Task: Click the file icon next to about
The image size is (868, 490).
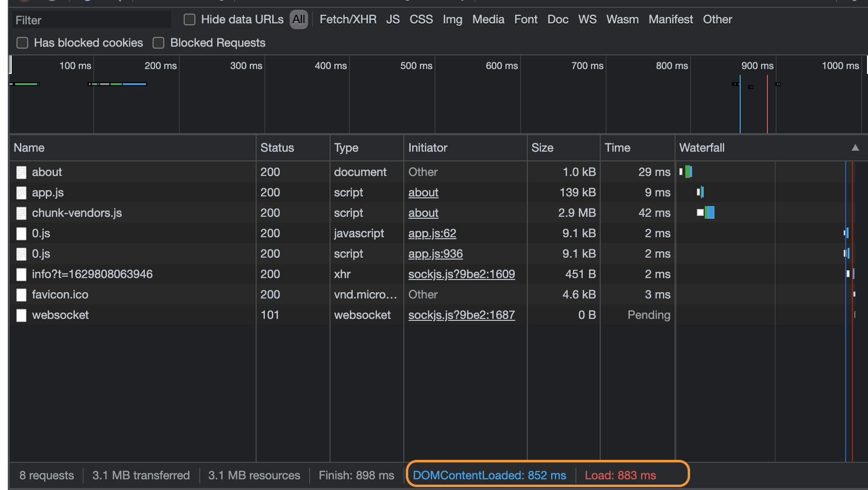Action: coord(21,172)
